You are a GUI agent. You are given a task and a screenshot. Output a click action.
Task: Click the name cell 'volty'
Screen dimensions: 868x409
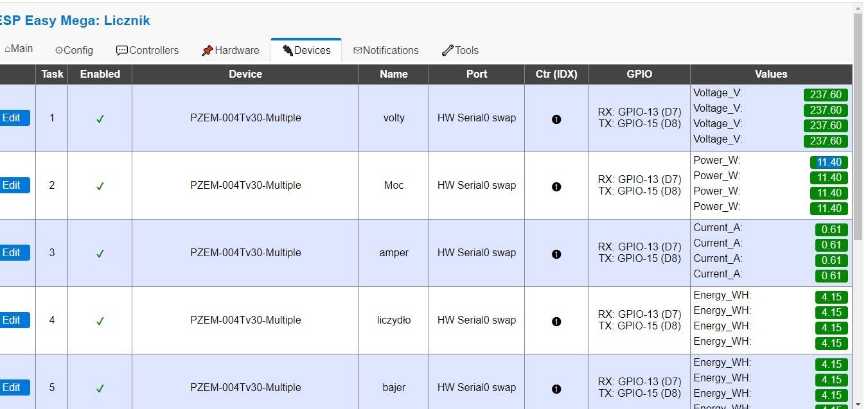(x=394, y=118)
